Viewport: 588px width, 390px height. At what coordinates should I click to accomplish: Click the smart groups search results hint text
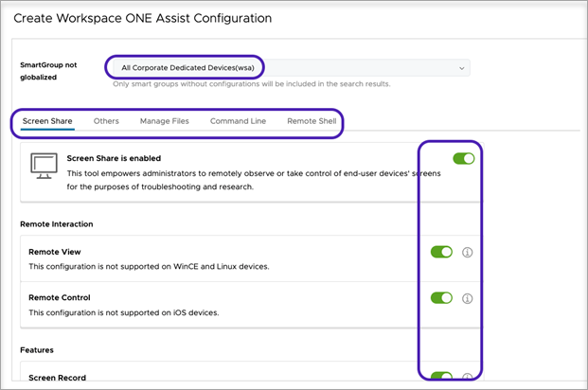tap(252, 84)
